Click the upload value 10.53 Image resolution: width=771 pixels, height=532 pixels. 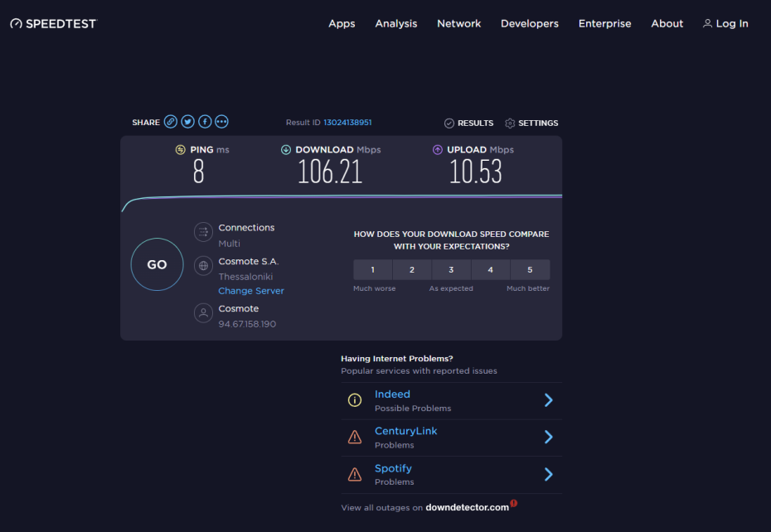[x=476, y=172]
